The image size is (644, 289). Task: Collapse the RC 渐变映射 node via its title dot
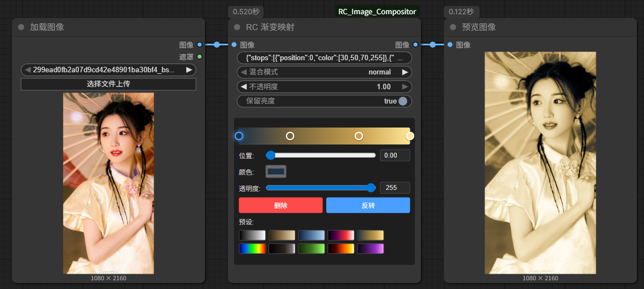237,27
